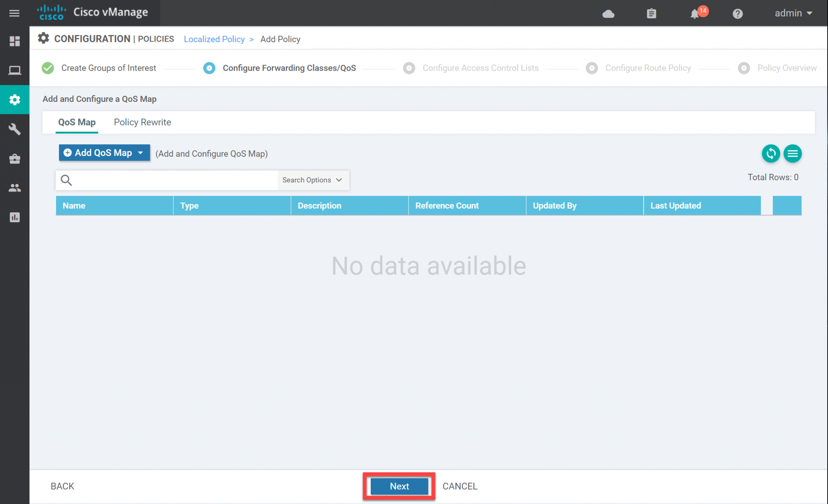This screenshot has height=504, width=828.
Task: Open the Tools wrench icon
Action: (15, 129)
